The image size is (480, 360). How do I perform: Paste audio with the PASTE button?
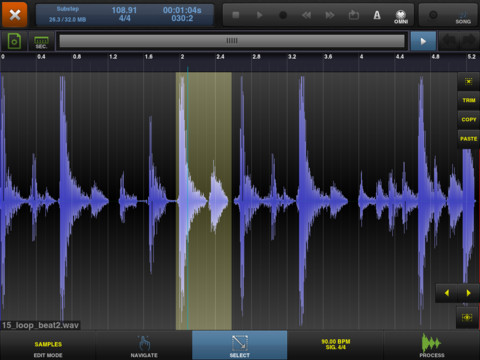469,139
